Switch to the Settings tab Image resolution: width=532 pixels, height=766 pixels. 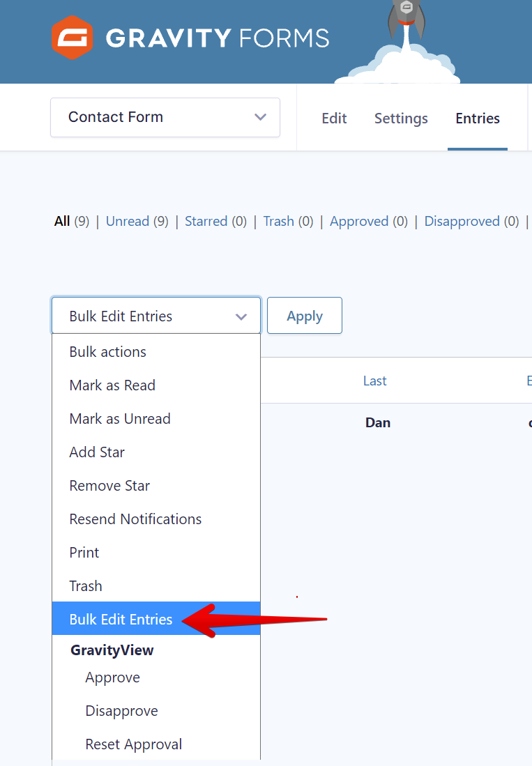pos(401,118)
